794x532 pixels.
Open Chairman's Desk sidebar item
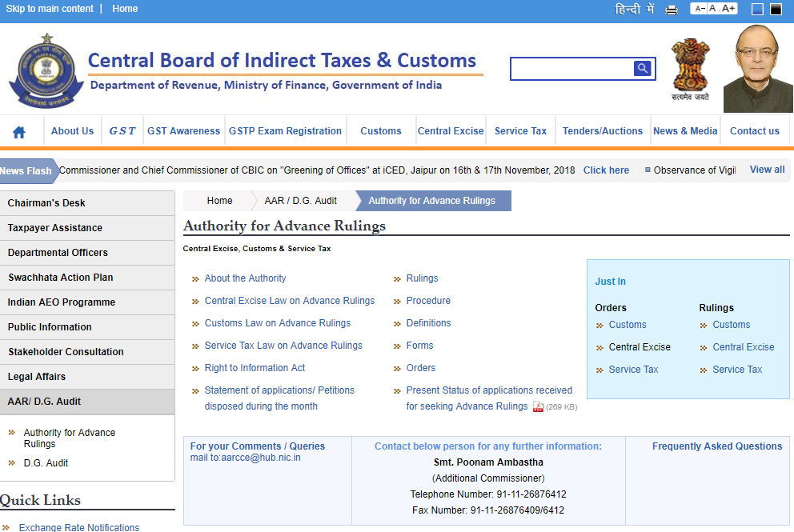(x=87, y=203)
